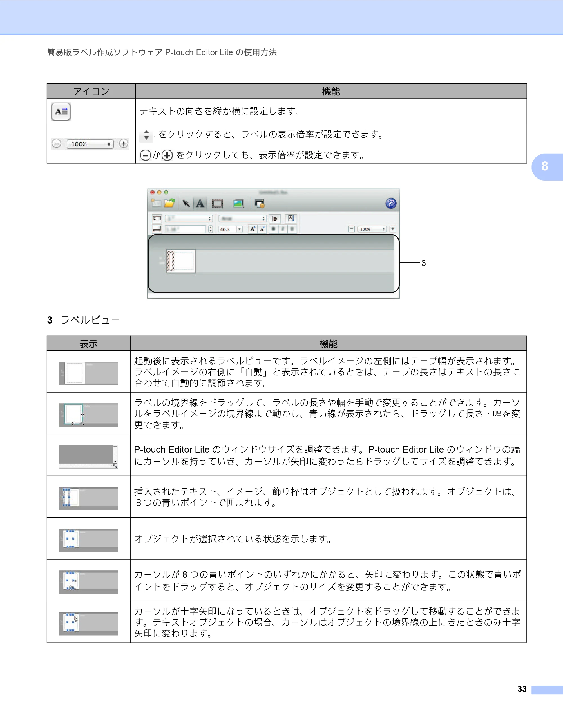Click the New Label icon
The height and width of the screenshot is (728, 563).
coord(156,203)
